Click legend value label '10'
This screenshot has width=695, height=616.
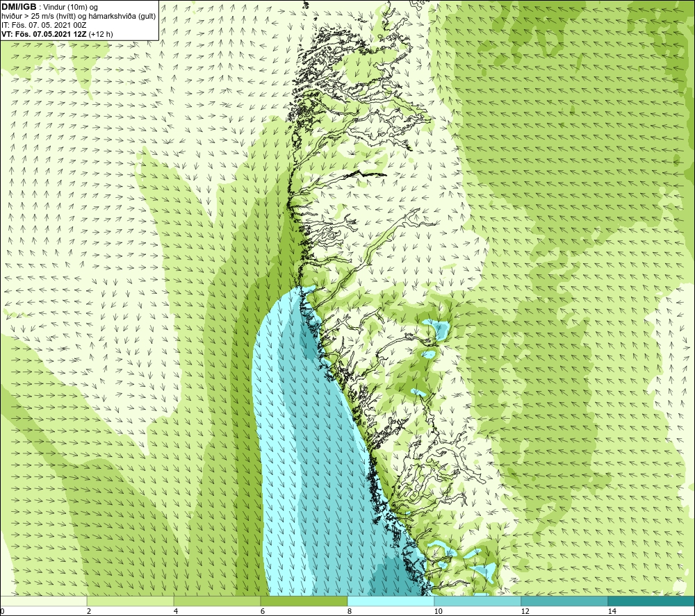point(438,612)
